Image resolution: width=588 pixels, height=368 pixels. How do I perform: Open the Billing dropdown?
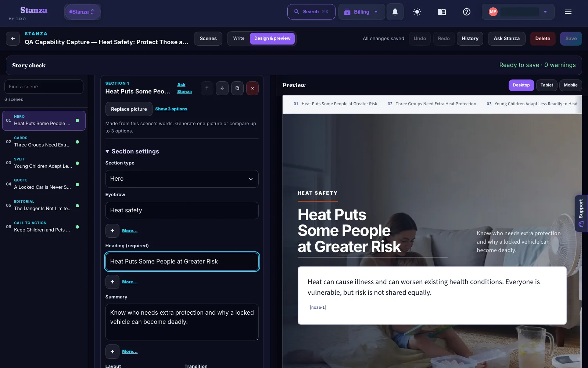click(362, 12)
